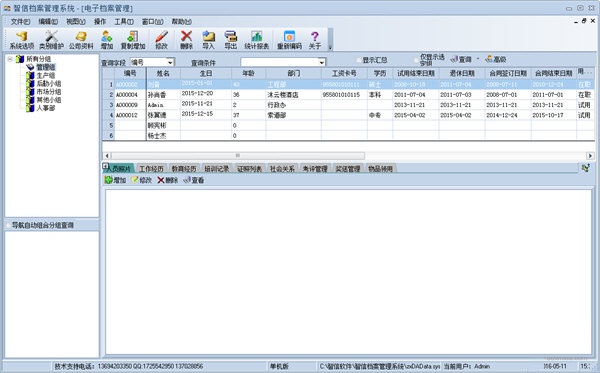Open the 编辑 menu
The height and width of the screenshot is (373, 600).
point(48,21)
